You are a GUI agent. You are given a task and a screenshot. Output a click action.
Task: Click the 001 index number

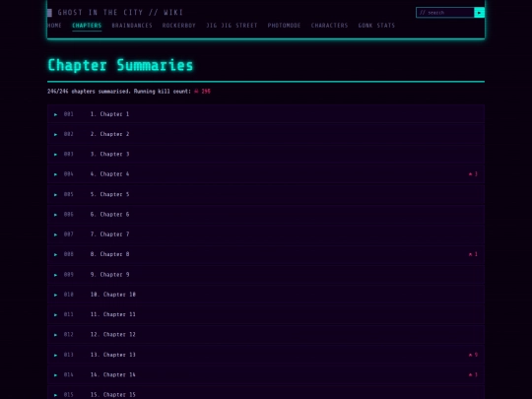click(x=69, y=114)
